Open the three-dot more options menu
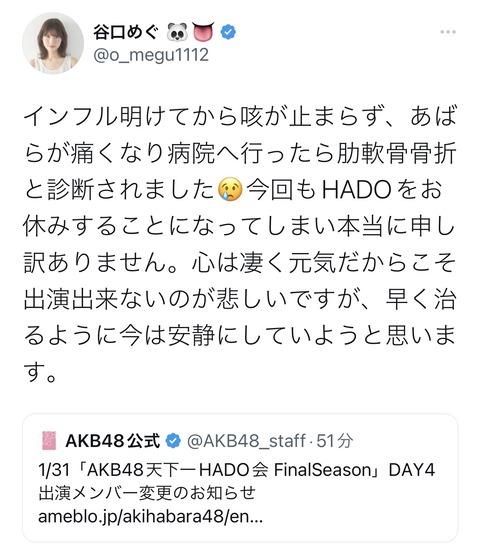480x552 pixels. click(x=448, y=32)
